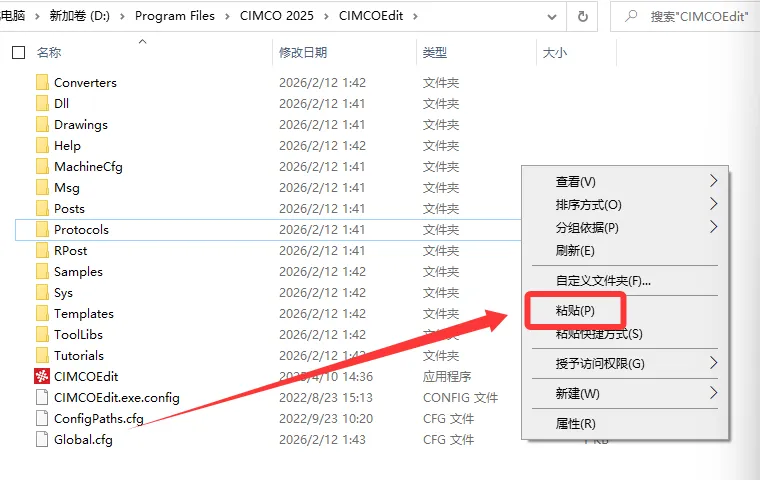This screenshot has height=480, width=760.
Task: Expand the chevron after CIMCOEdit breadcrumb
Action: click(415, 16)
